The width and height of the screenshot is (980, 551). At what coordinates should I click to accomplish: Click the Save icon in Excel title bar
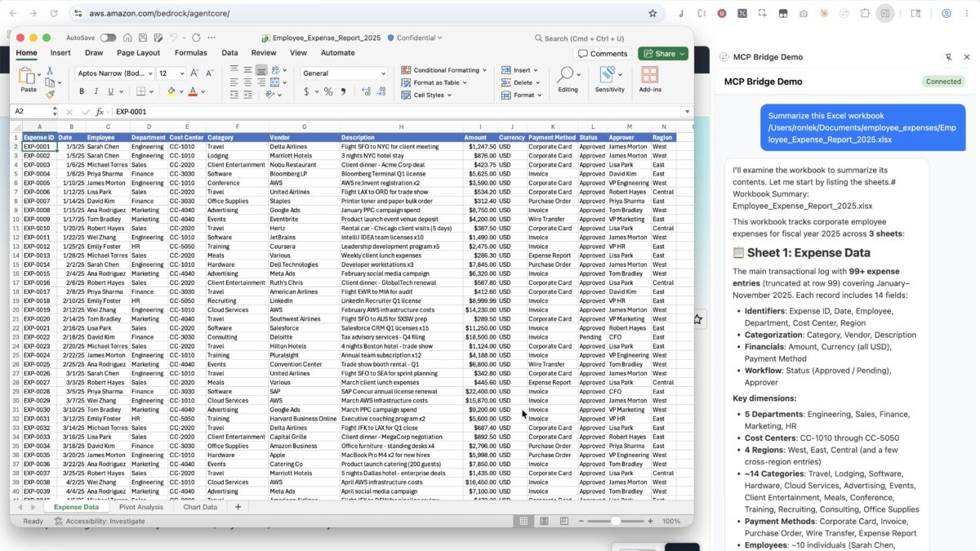(x=142, y=38)
